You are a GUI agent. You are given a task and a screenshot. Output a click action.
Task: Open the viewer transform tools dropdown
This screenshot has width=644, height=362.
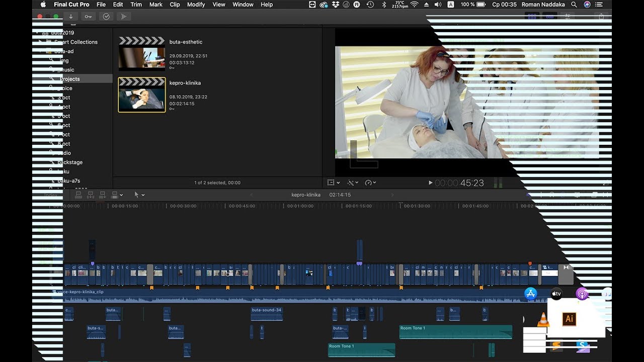point(334,183)
